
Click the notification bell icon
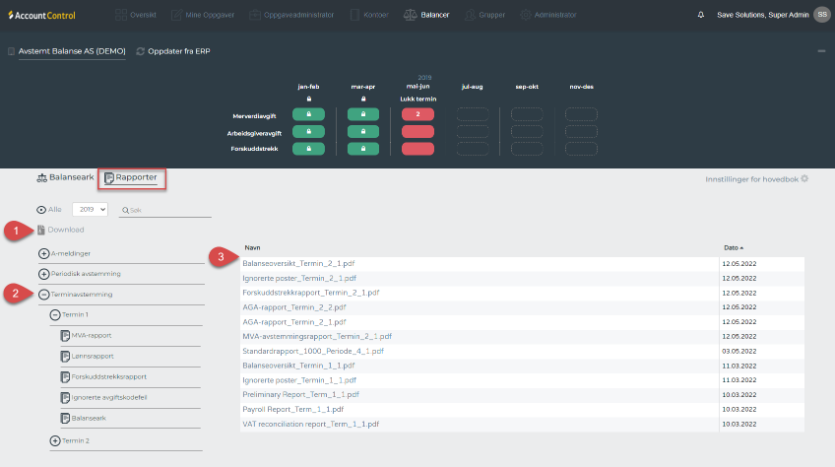[x=700, y=15]
